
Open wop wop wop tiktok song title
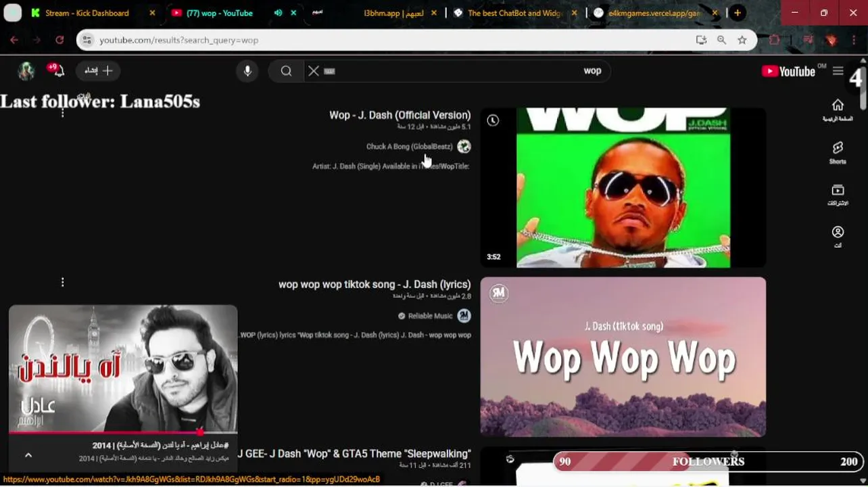tap(375, 285)
